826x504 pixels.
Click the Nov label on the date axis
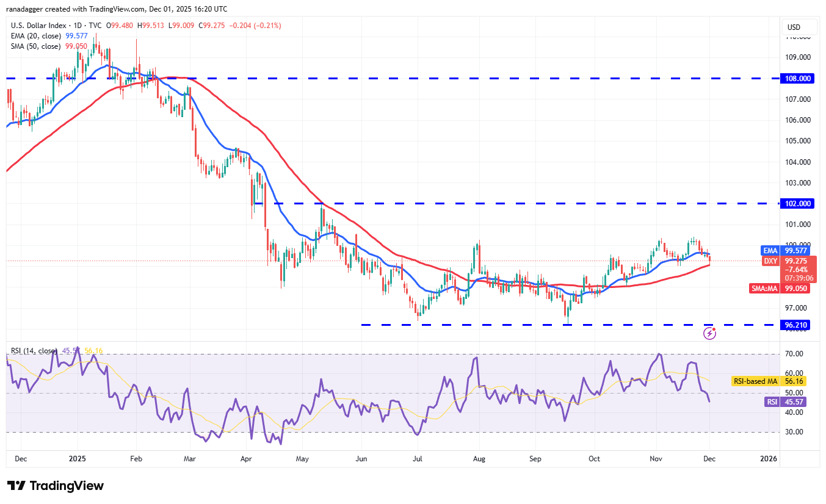coord(656,458)
